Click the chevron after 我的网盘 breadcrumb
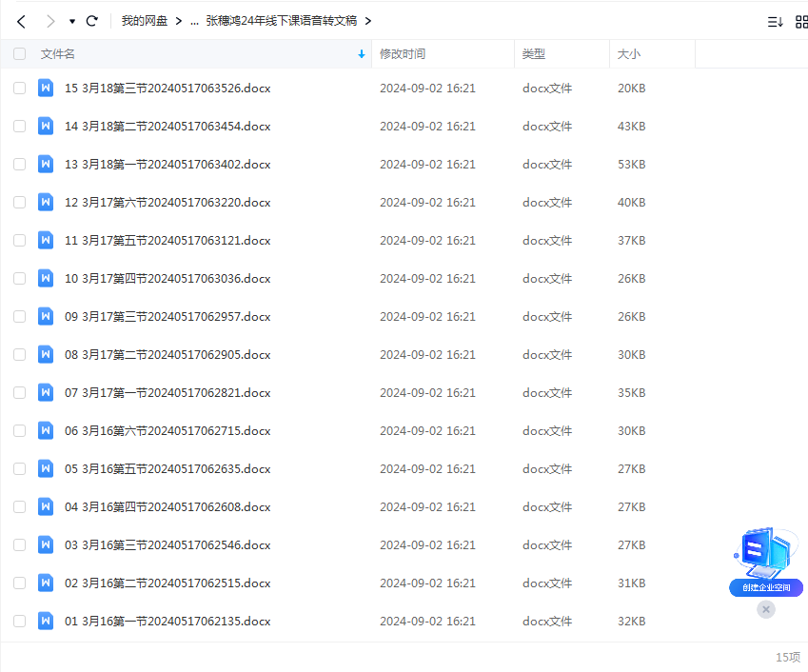 click(x=179, y=21)
